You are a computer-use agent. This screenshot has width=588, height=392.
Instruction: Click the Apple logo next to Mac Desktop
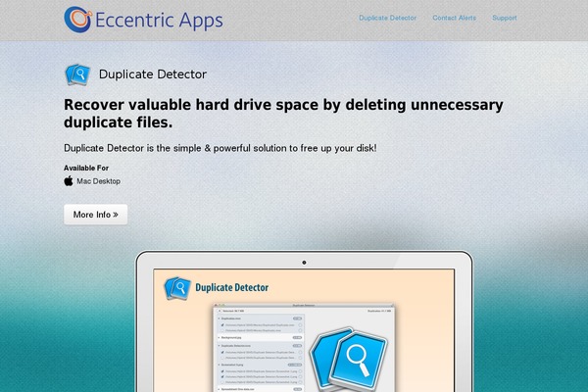(x=69, y=180)
